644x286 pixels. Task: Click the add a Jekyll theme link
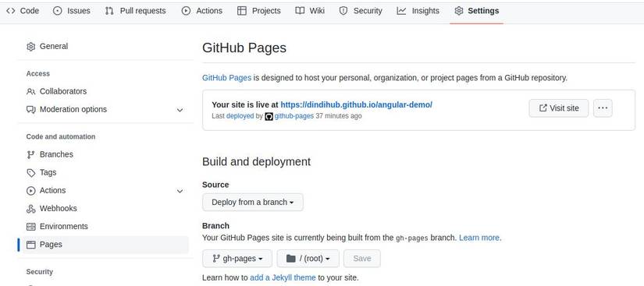click(283, 277)
